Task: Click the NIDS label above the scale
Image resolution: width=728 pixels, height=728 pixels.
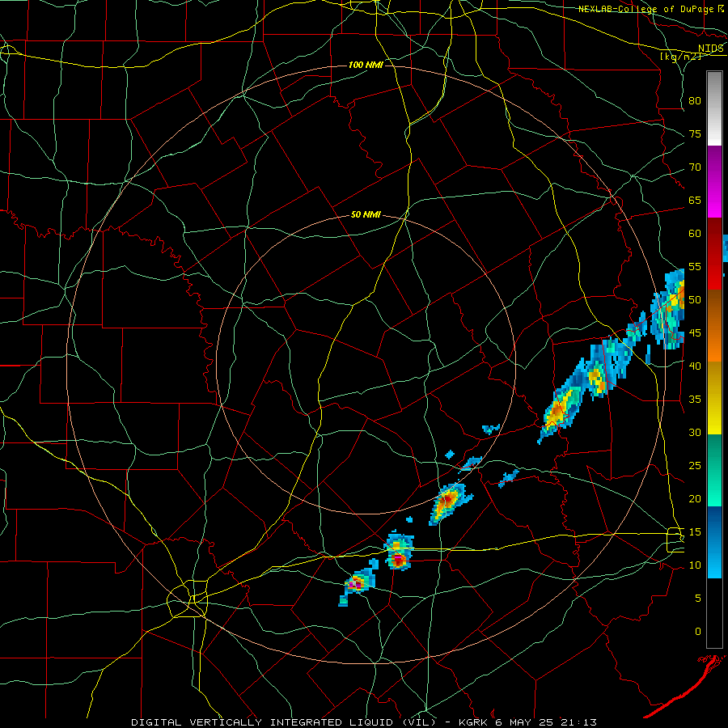Action: [x=711, y=48]
